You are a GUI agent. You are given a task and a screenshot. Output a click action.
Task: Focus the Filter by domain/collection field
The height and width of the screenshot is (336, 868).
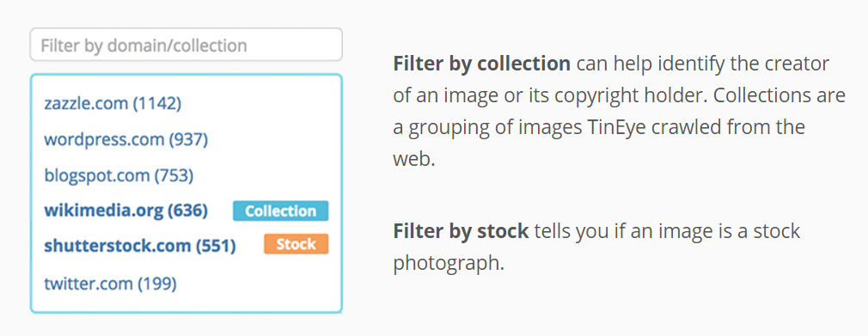pyautogui.click(x=186, y=45)
